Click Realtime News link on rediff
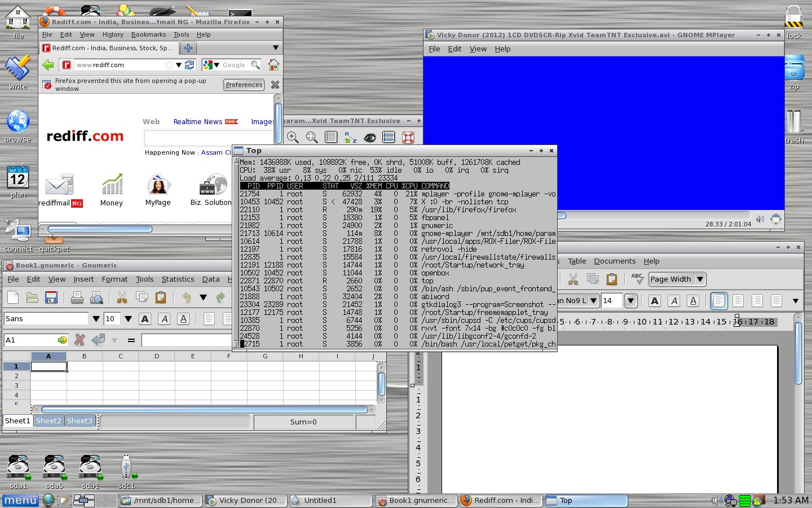This screenshot has width=812, height=508. (x=198, y=122)
